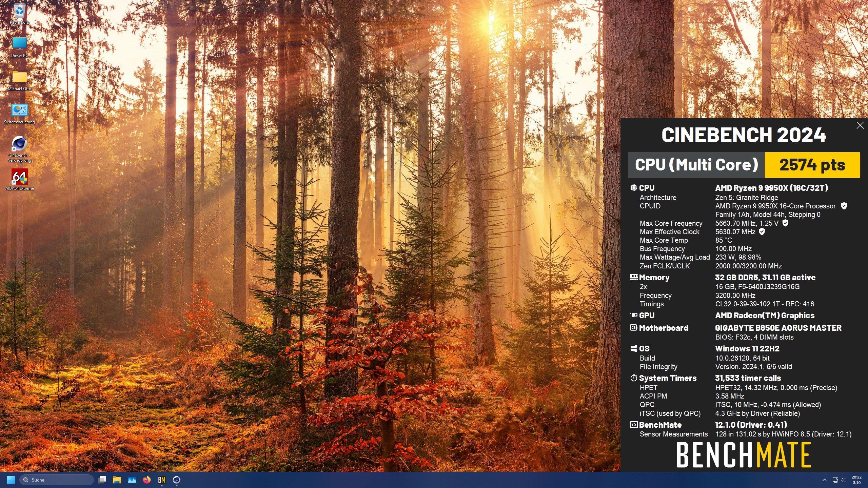Open the Papierkorb recycle bin icon

(19, 14)
